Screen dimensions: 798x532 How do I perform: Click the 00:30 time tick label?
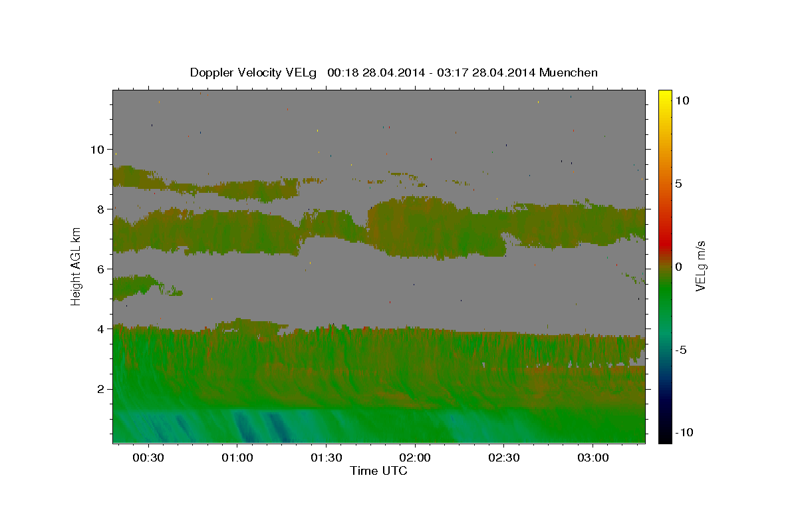pos(148,458)
